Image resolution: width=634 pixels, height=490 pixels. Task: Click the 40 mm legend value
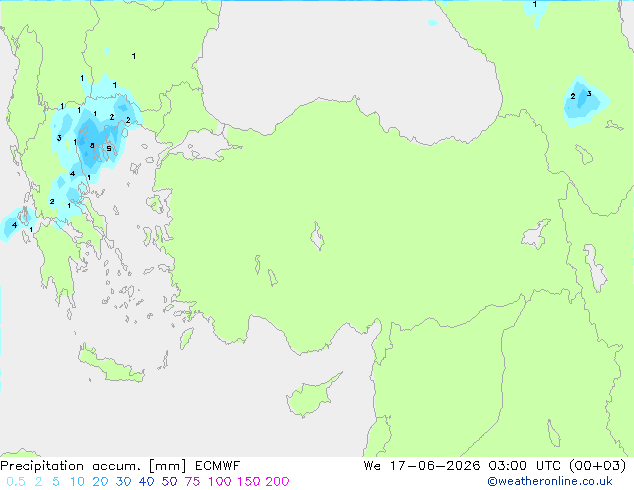[146, 482]
